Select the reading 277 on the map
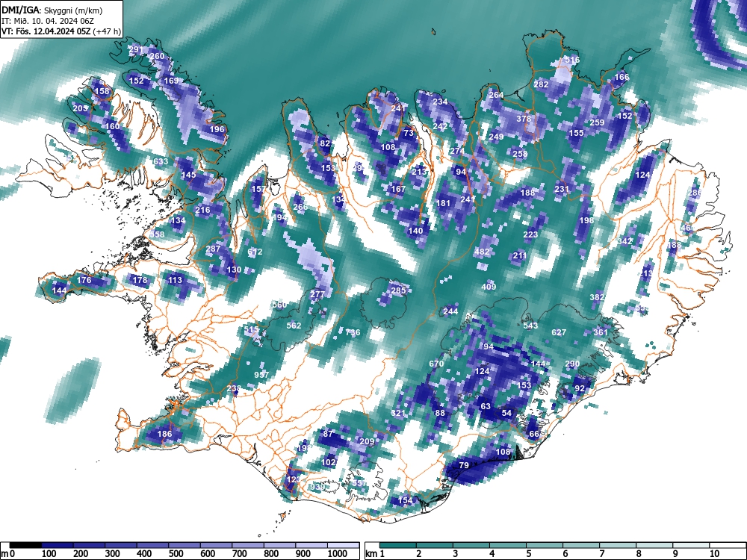The height and width of the screenshot is (560, 747). [x=317, y=294]
